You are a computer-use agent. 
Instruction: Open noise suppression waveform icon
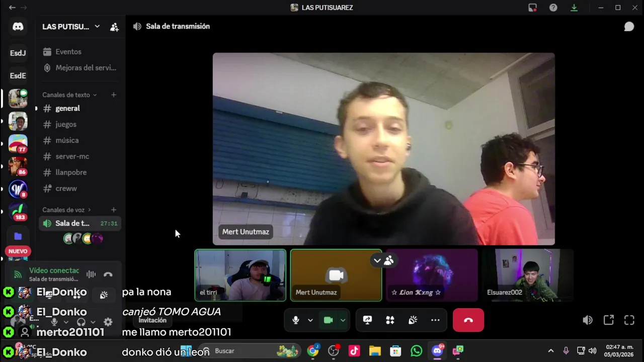tap(91, 275)
